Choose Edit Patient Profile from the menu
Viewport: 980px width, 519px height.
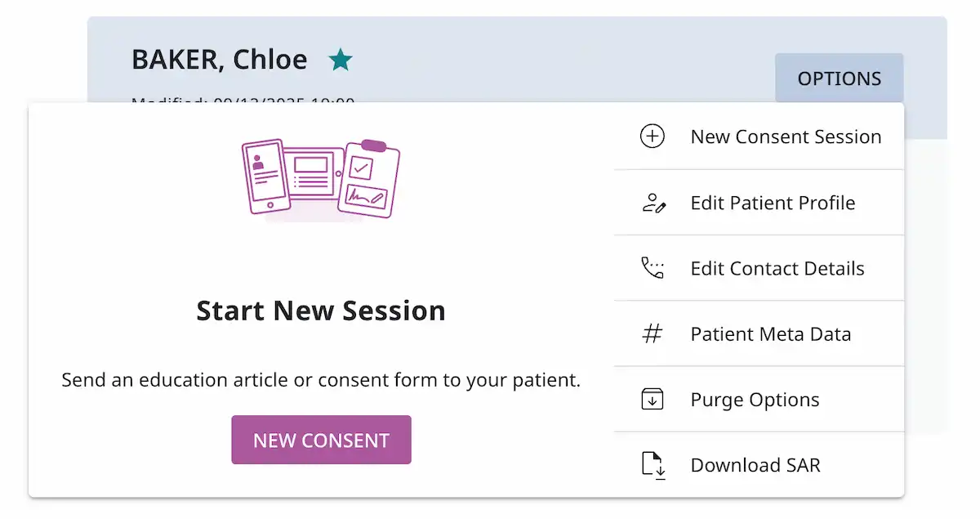tap(773, 203)
